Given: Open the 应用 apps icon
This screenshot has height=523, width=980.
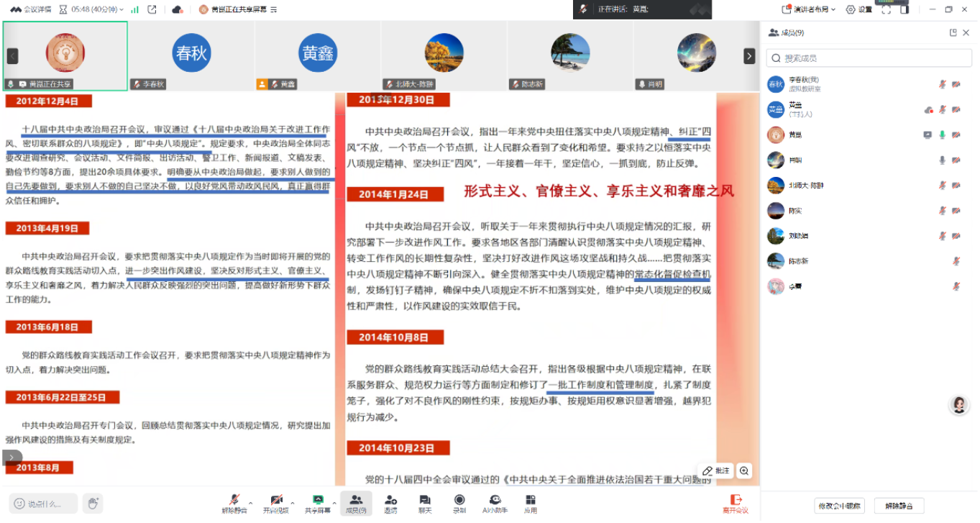Looking at the screenshot, I should click(x=531, y=503).
